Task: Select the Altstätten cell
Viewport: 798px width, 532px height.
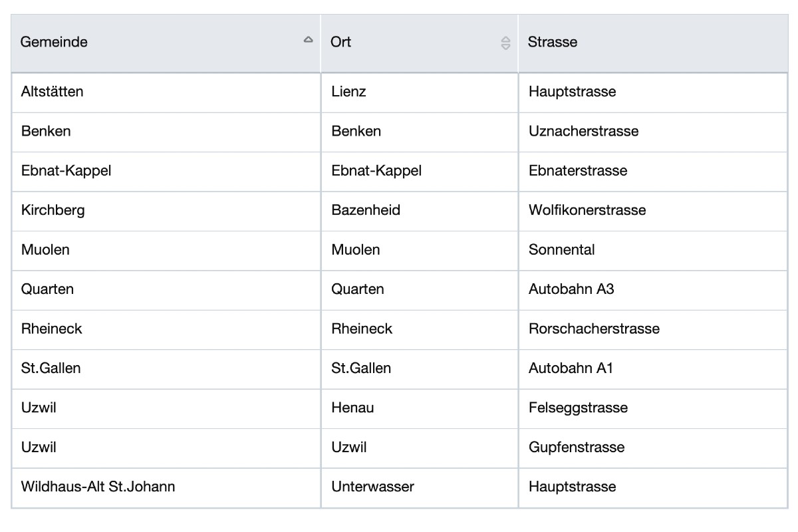Action: [52, 92]
